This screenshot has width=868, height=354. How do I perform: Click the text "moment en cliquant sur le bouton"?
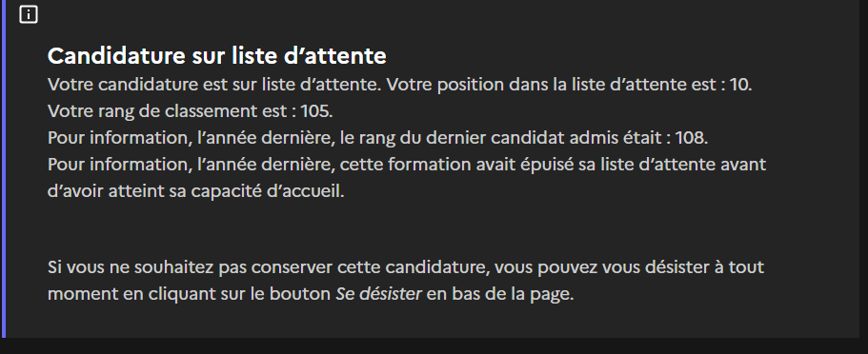(190, 294)
